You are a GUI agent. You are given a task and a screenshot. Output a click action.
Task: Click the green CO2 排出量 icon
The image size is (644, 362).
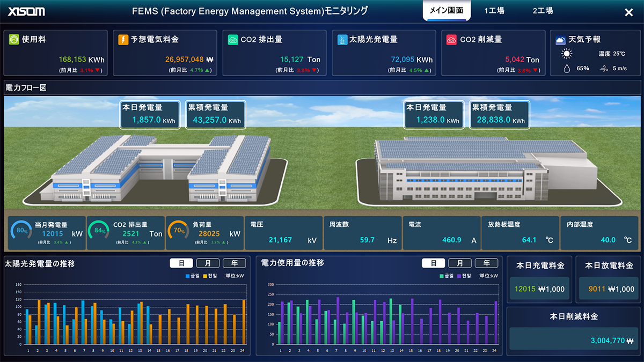pyautogui.click(x=233, y=40)
